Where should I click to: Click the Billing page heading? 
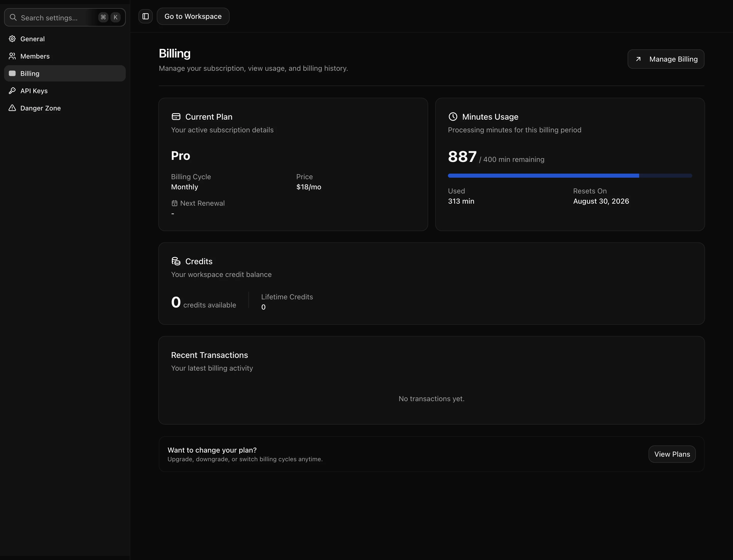175,53
